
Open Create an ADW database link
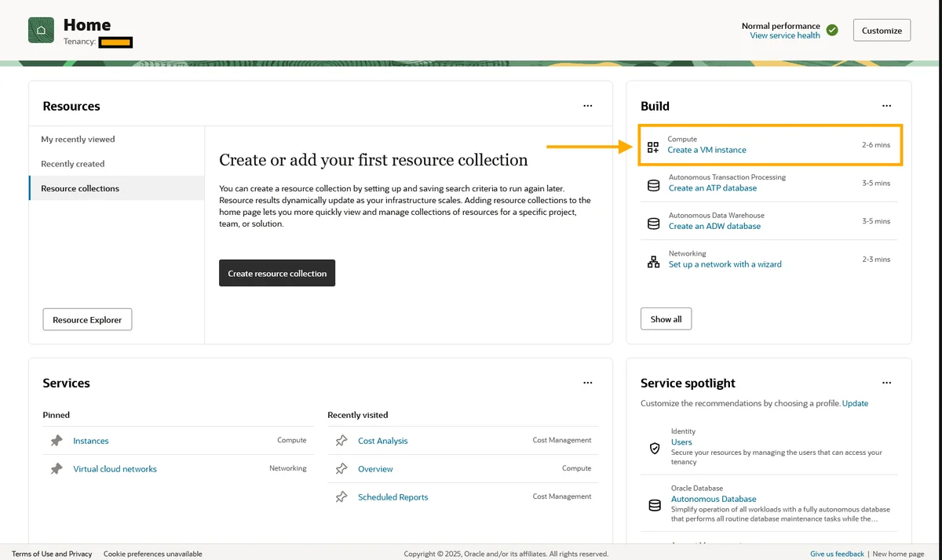[x=714, y=226]
